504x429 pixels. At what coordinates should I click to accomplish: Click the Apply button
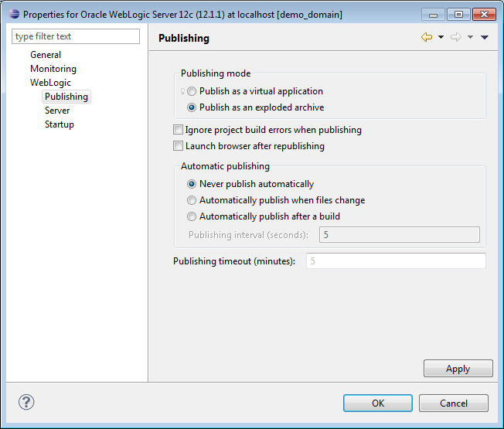458,368
